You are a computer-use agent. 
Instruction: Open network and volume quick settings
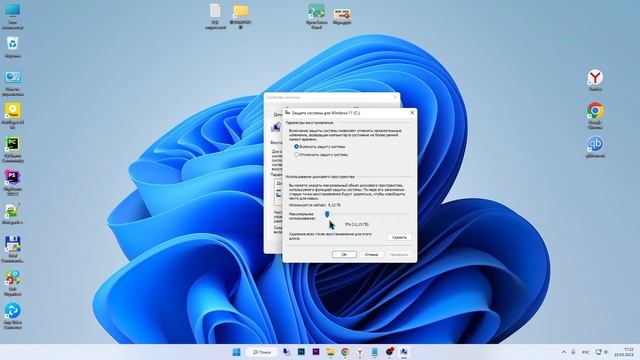coord(602,352)
